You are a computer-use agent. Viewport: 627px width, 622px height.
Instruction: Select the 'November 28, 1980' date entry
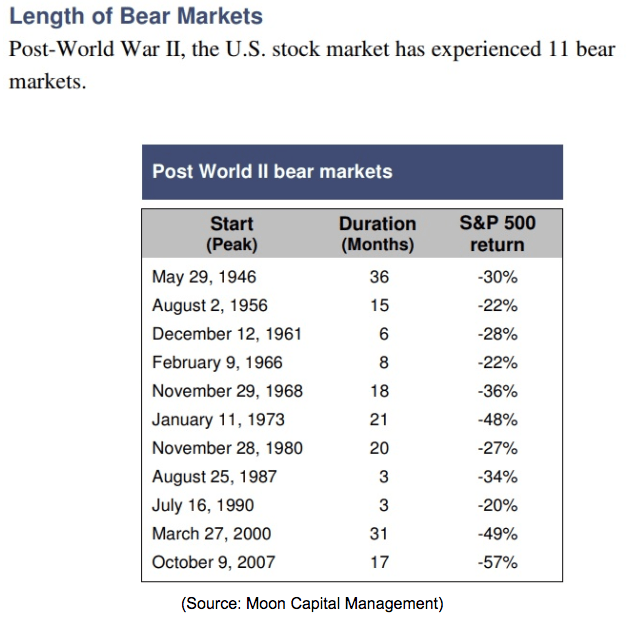pyautogui.click(x=228, y=448)
